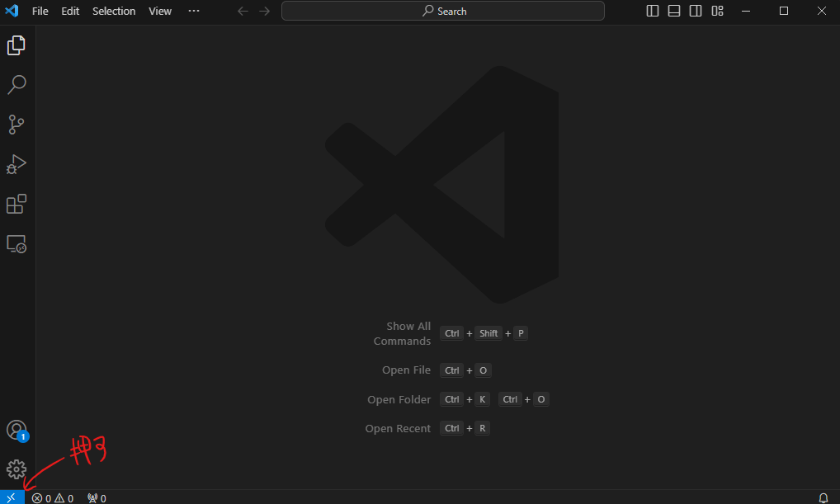This screenshot has width=840, height=504.
Task: Click the Show All Commands label
Action: click(403, 333)
